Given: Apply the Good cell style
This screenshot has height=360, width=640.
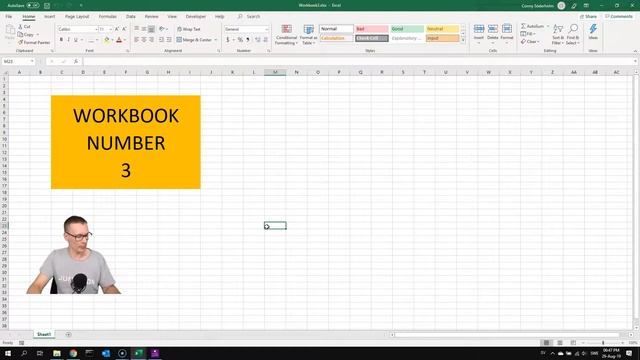Looking at the screenshot, I should click(407, 29).
